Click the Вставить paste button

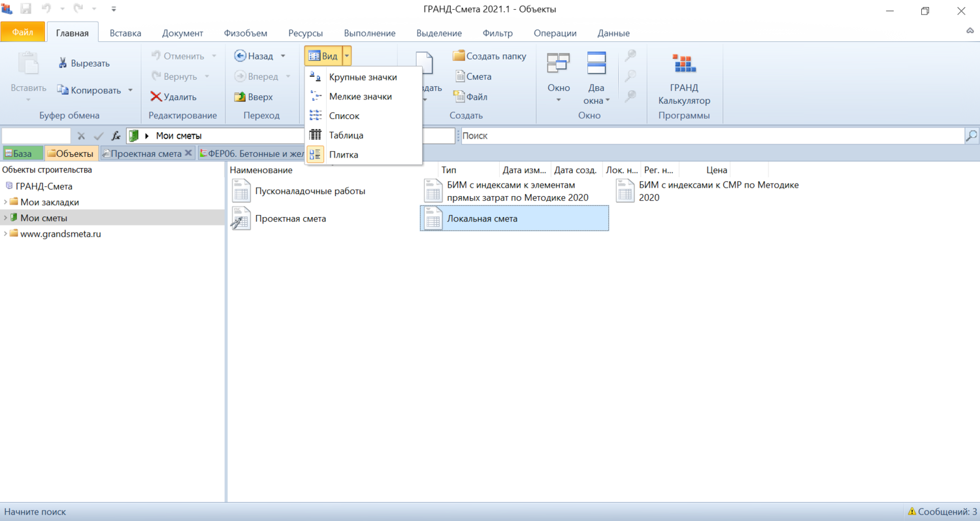click(x=29, y=77)
